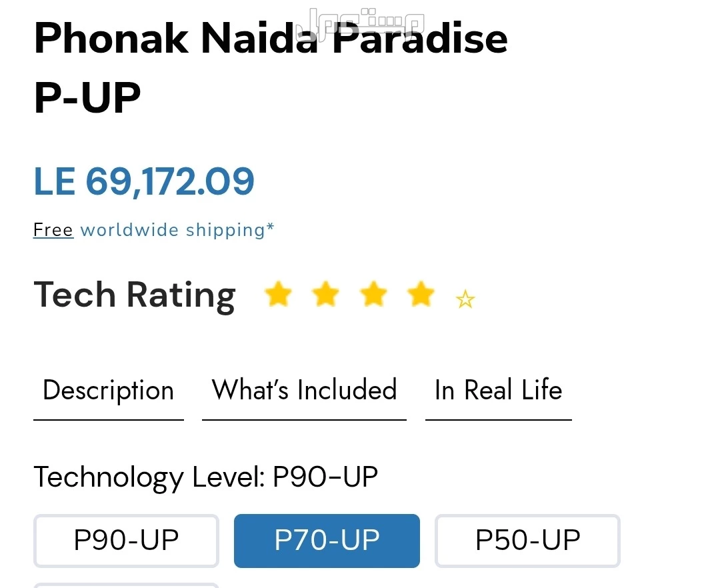Viewport: 720px width, 588px height.
Task: Open the What's Included tab
Action: click(x=304, y=391)
